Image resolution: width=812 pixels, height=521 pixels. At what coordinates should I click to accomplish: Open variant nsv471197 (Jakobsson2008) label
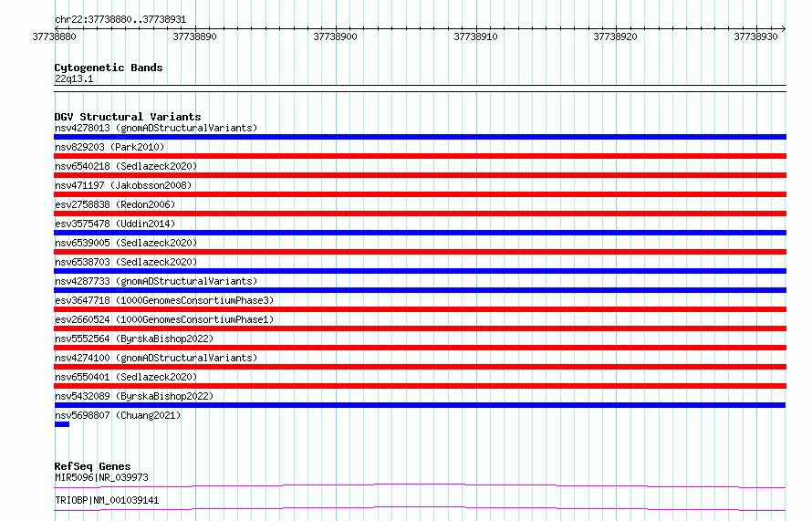click(x=123, y=185)
